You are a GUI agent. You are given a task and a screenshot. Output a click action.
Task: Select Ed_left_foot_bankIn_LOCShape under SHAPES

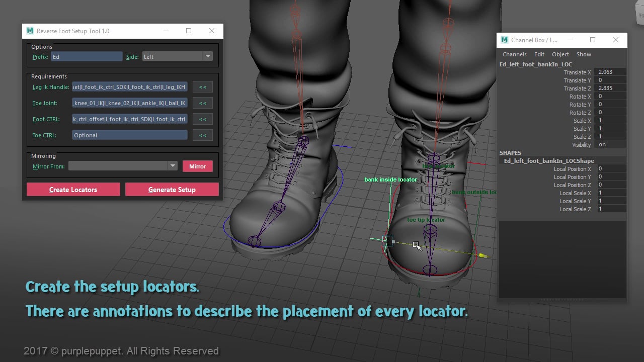(549, 161)
